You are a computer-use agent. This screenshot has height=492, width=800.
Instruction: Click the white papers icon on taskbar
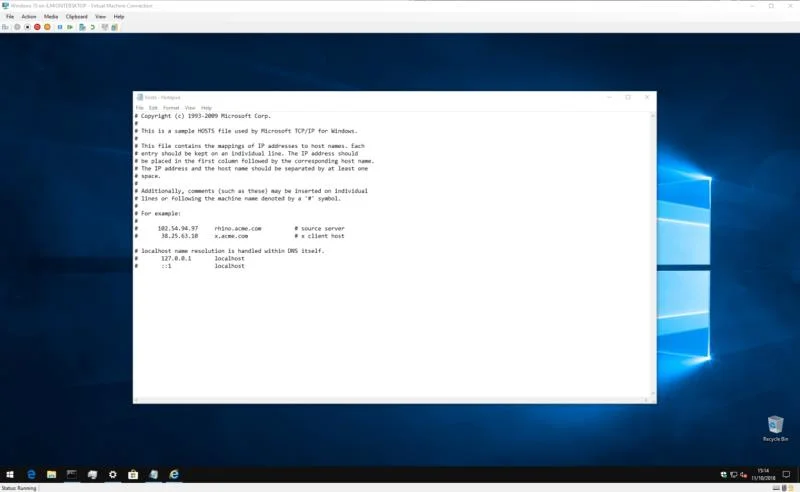pyautogui.click(x=92, y=475)
